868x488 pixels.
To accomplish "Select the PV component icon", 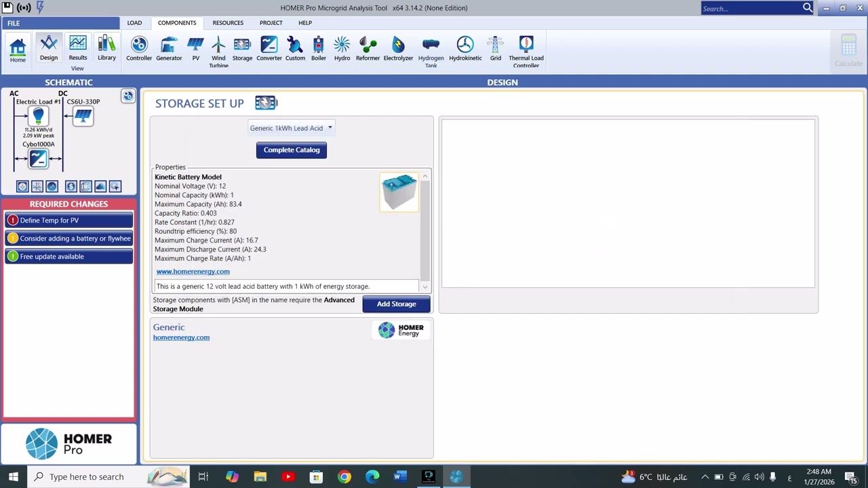I will [x=195, y=49].
